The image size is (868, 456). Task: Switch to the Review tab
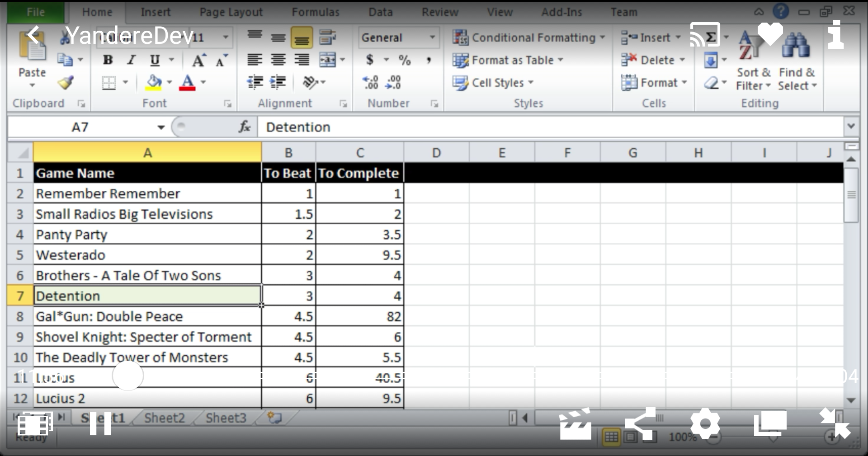[440, 12]
